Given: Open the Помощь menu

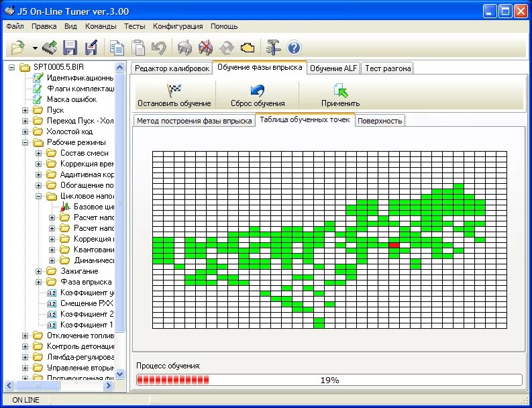Looking at the screenshot, I should pos(224,26).
